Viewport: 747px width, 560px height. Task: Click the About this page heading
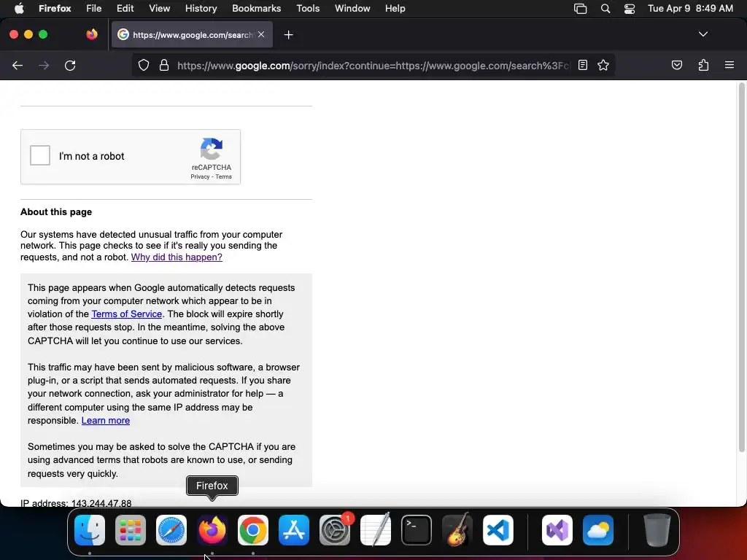click(x=56, y=212)
